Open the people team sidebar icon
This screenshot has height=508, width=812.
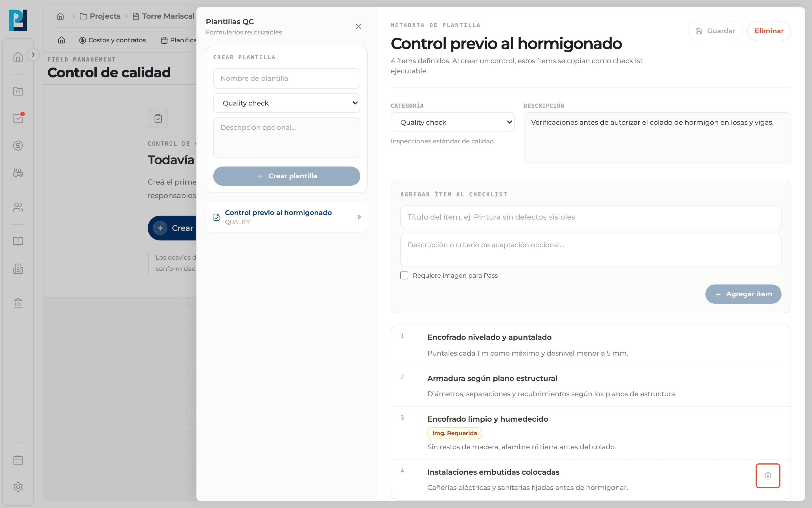click(18, 207)
